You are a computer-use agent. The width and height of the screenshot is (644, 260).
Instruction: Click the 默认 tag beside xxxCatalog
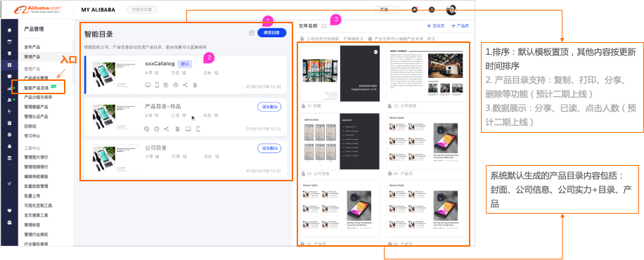coord(185,64)
